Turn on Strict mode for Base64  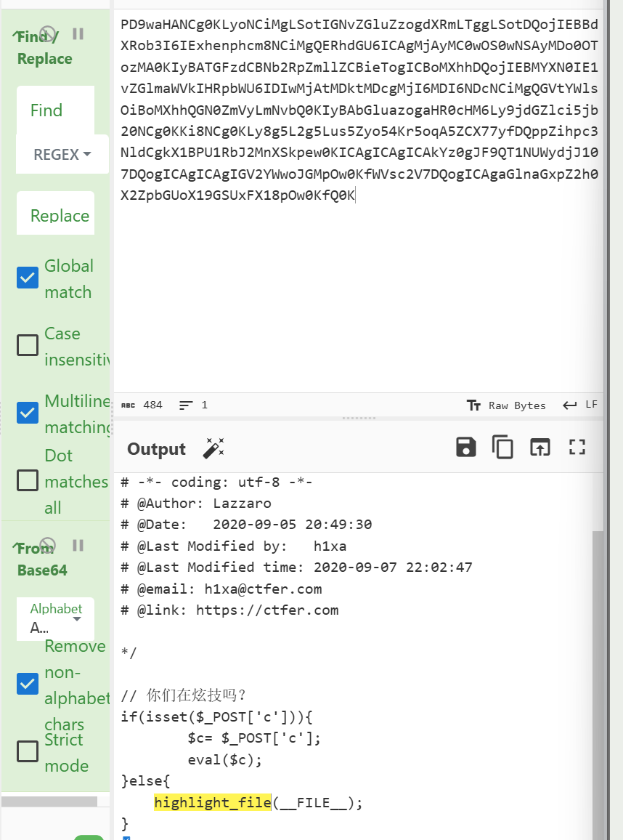click(x=28, y=751)
